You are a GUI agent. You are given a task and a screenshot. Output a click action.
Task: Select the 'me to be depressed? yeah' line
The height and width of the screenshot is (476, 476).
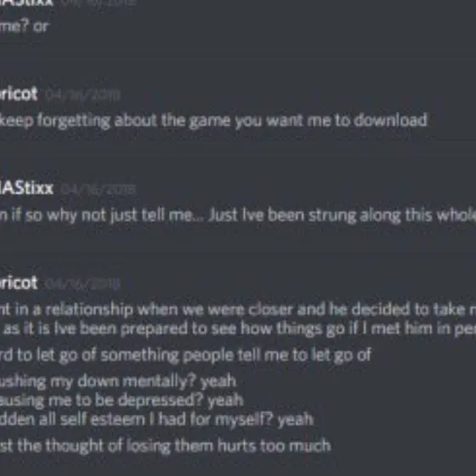pos(122,400)
